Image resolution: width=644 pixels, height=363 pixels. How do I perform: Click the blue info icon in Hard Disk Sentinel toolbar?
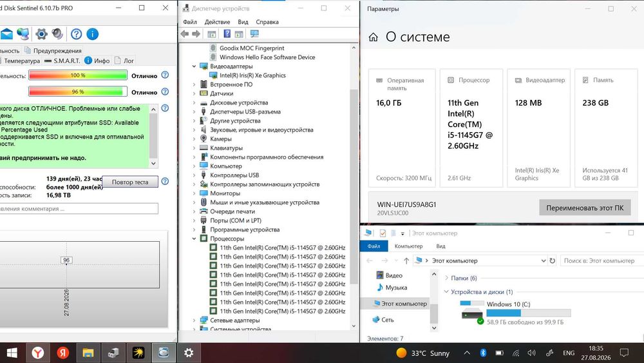(92, 34)
